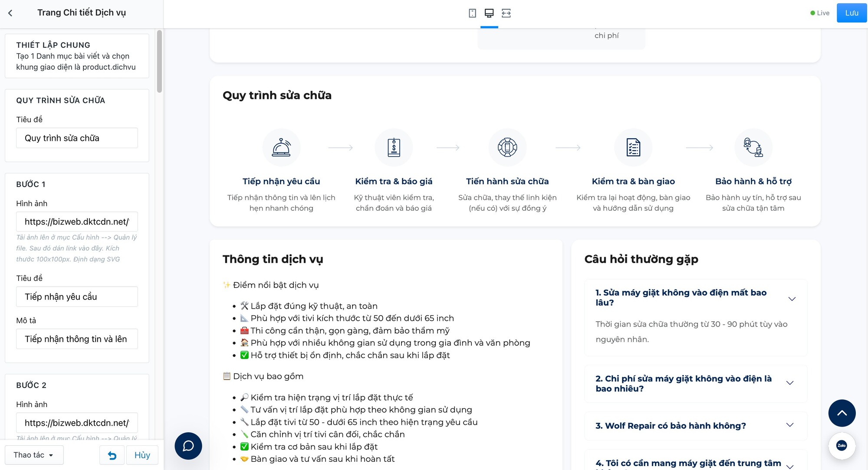868x470 pixels.
Task: Switch to desktop preview icon
Action: [489, 13]
